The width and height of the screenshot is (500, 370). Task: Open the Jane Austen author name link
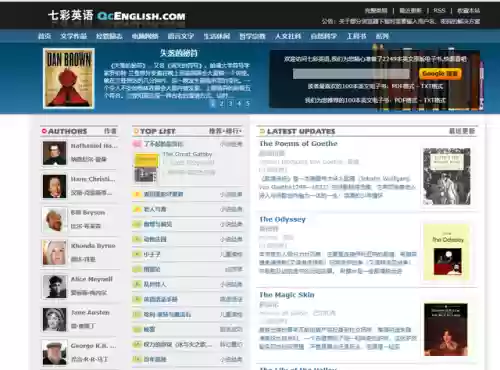(x=90, y=313)
